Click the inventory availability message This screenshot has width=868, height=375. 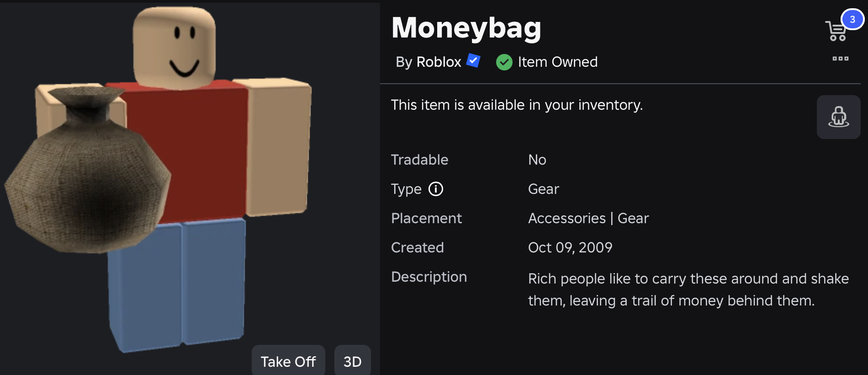pos(517,105)
